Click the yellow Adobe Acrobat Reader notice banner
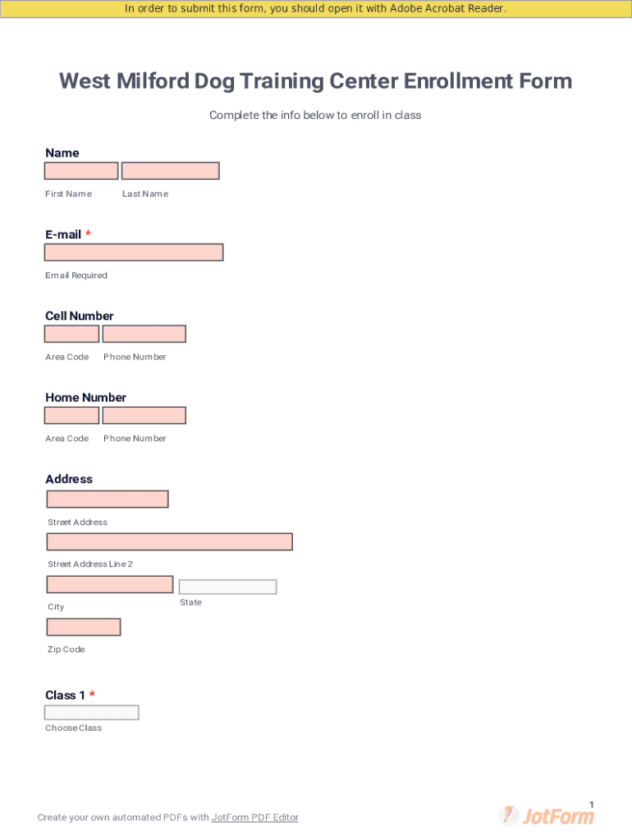Viewport: 632px width, 840px height. pyautogui.click(x=316, y=9)
